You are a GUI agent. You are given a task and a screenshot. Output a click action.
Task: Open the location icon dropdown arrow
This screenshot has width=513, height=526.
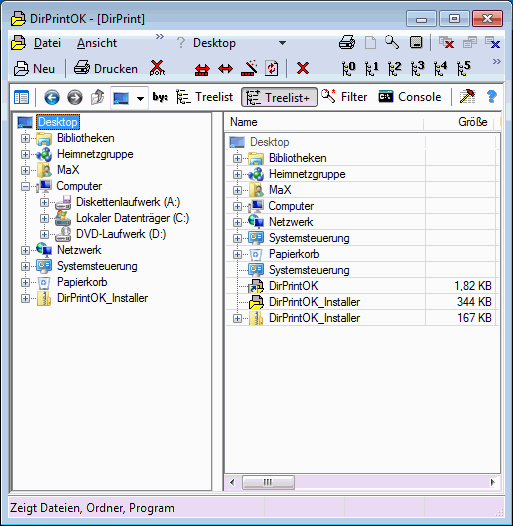(140, 98)
